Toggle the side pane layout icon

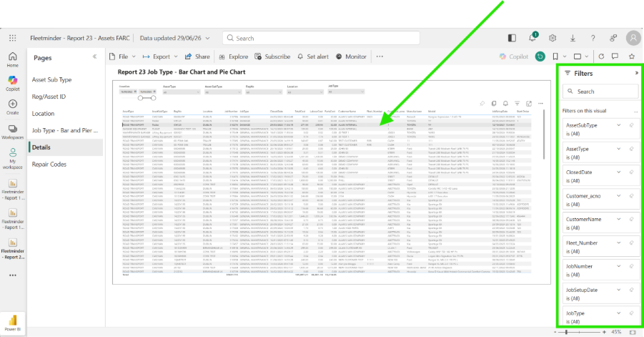tap(512, 38)
